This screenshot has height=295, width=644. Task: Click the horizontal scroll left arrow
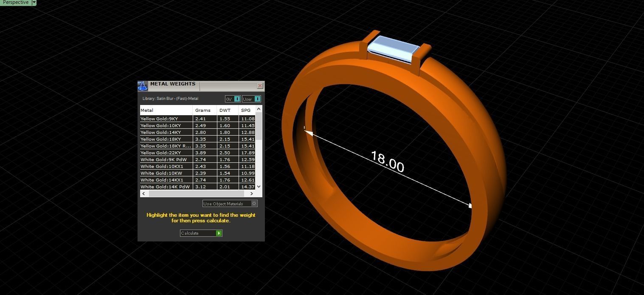pyautogui.click(x=144, y=193)
